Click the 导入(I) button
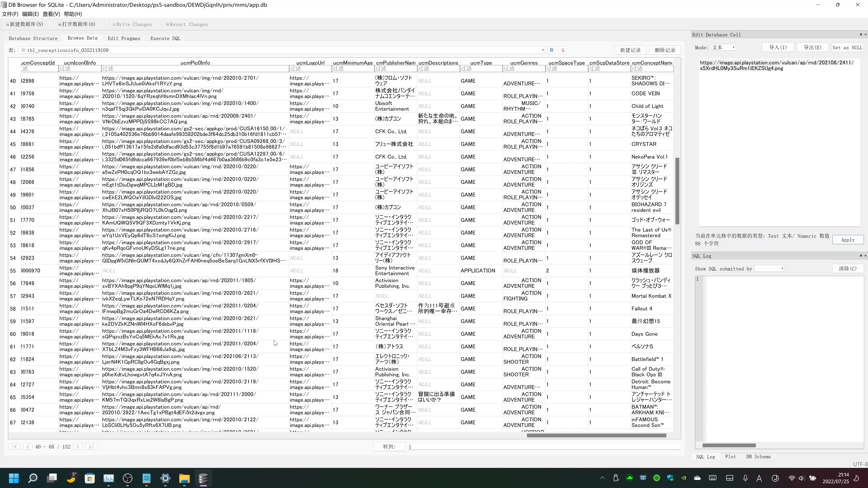Screen dimensions: 868x488 pos(778,47)
